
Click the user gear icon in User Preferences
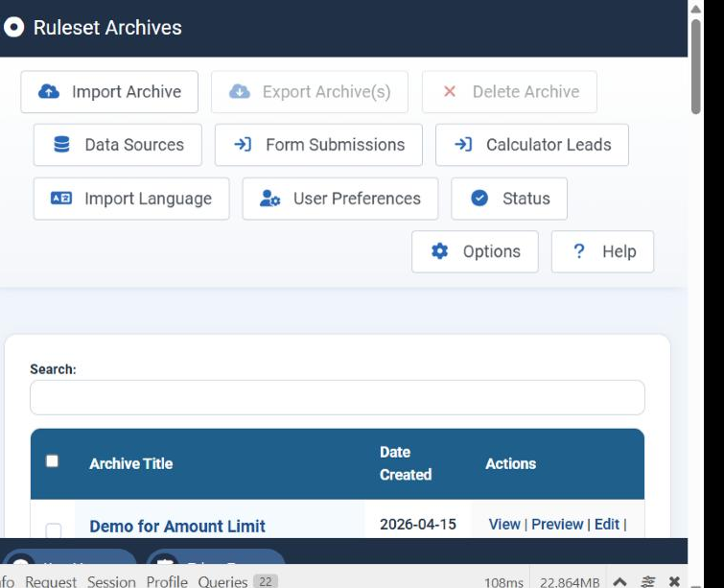coord(269,199)
